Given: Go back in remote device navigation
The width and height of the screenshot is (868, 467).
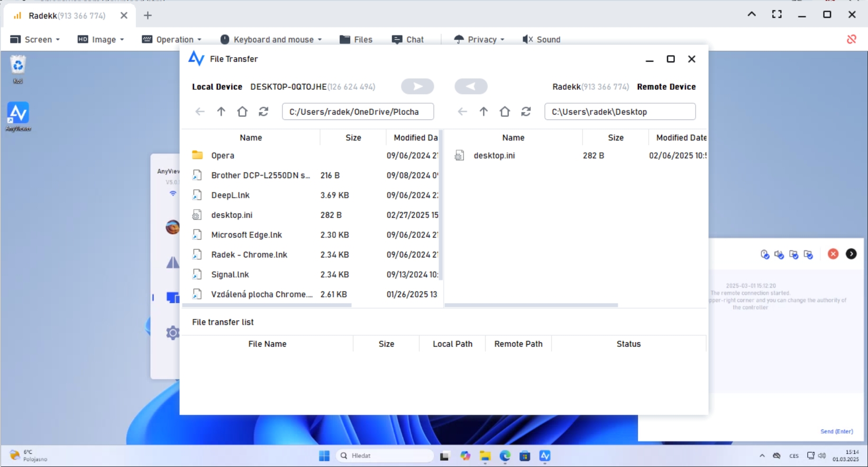Looking at the screenshot, I should coord(462,112).
